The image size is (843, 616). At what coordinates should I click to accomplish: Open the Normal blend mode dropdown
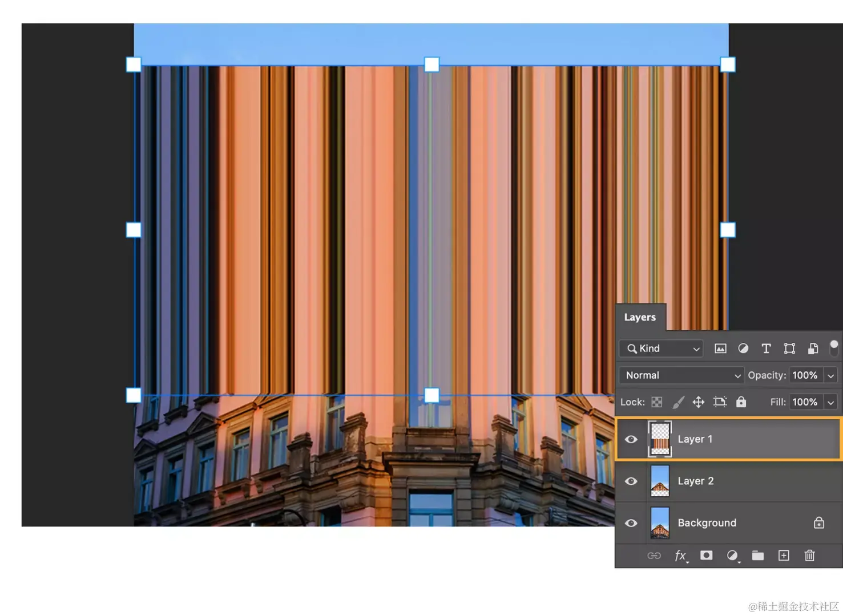(680, 375)
